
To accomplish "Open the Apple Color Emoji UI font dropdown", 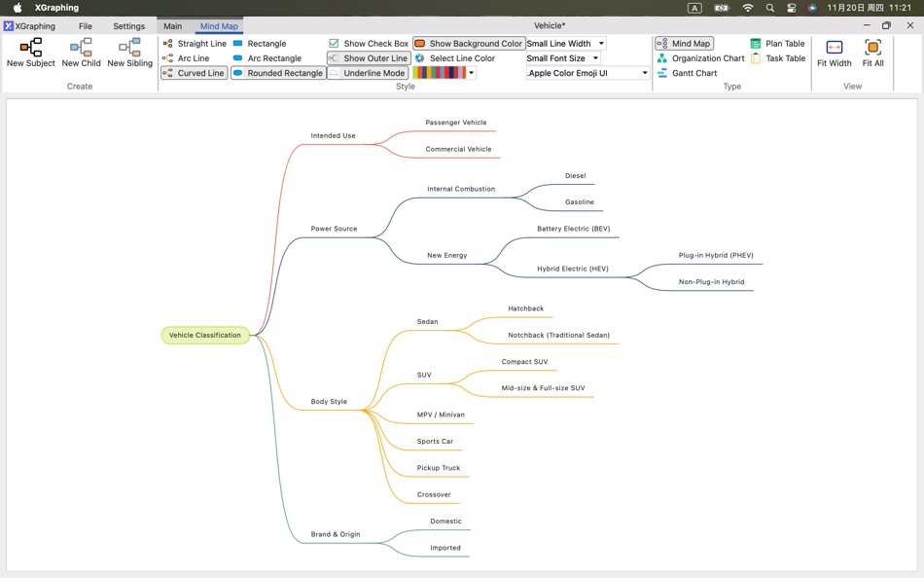I will 584,72.
